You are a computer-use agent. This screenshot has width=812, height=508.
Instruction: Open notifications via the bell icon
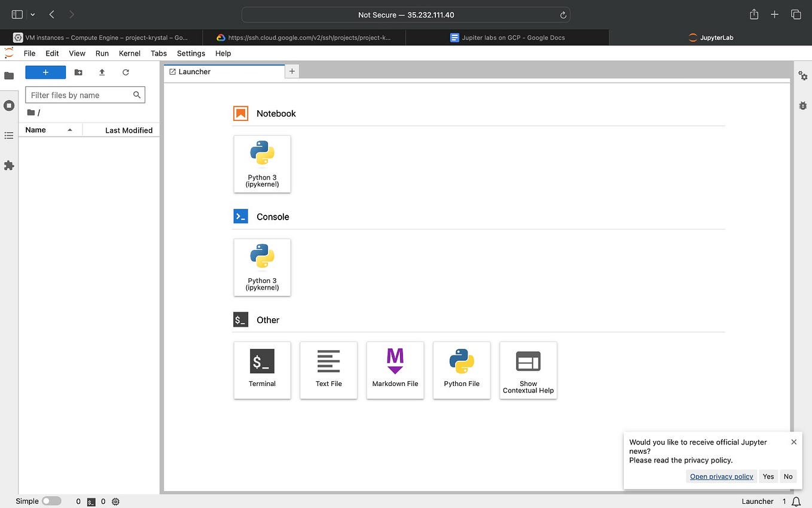pyautogui.click(x=796, y=501)
